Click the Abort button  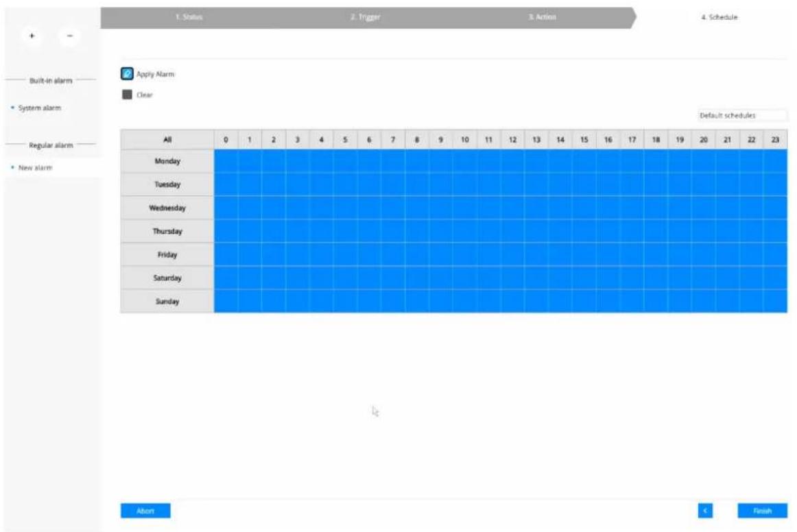point(145,511)
